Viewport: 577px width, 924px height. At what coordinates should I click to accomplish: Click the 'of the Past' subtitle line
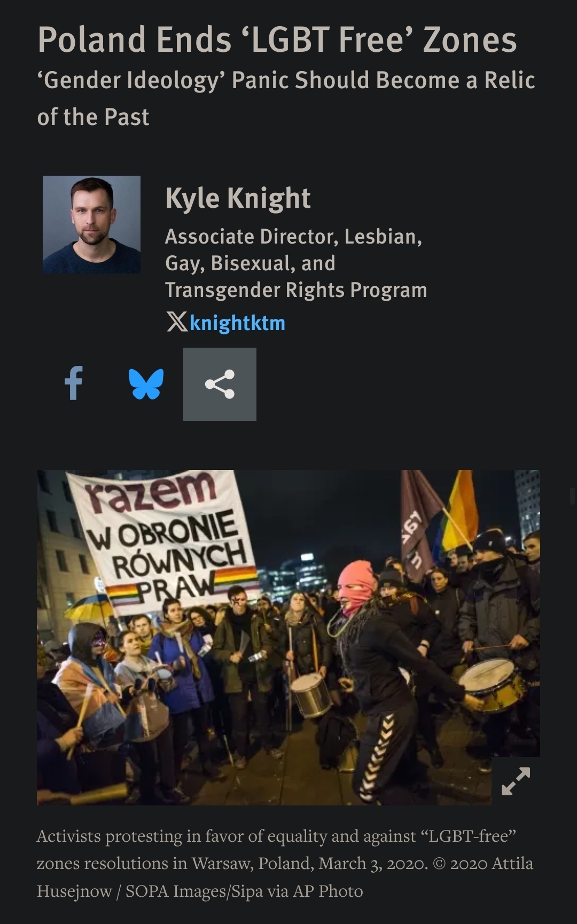coord(93,117)
